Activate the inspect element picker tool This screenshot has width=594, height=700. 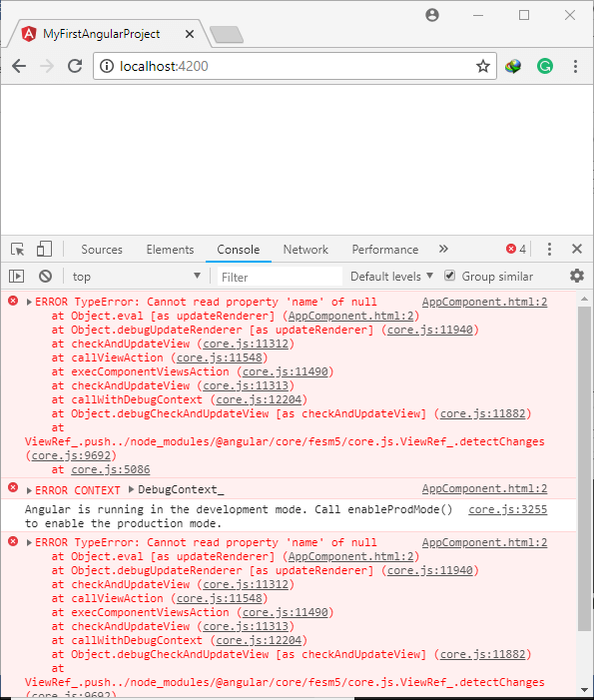point(18,249)
